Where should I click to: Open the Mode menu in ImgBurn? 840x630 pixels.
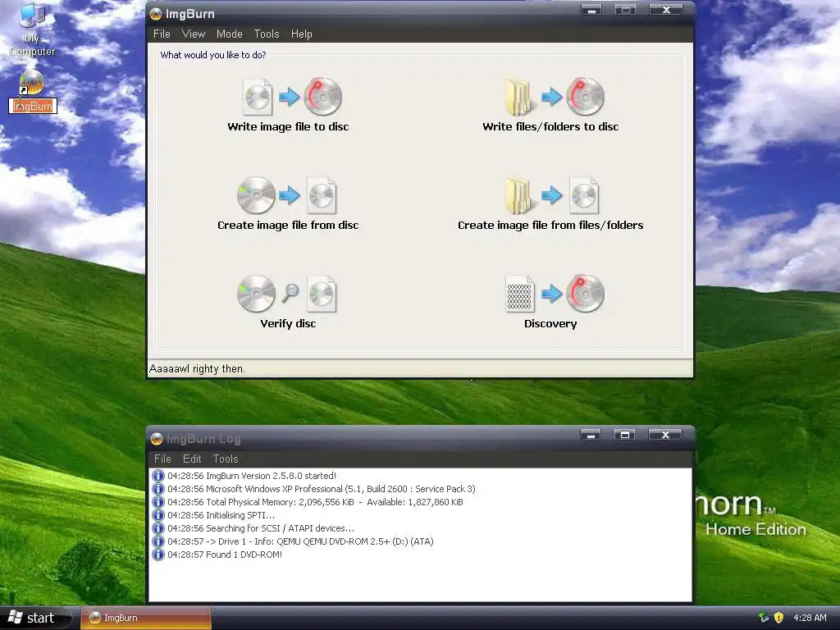point(230,34)
